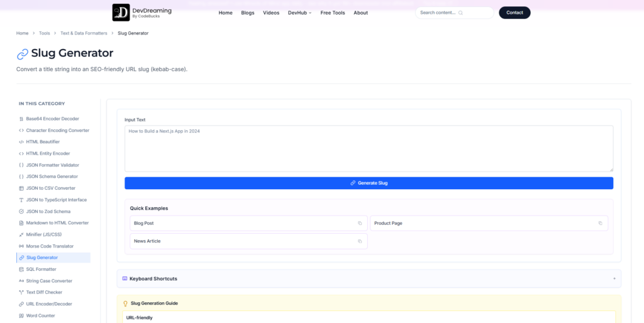Viewport: 644px width, 323px height.
Task: Click the Base64 Encoder Decoder sidebar icon
Action: click(x=21, y=119)
